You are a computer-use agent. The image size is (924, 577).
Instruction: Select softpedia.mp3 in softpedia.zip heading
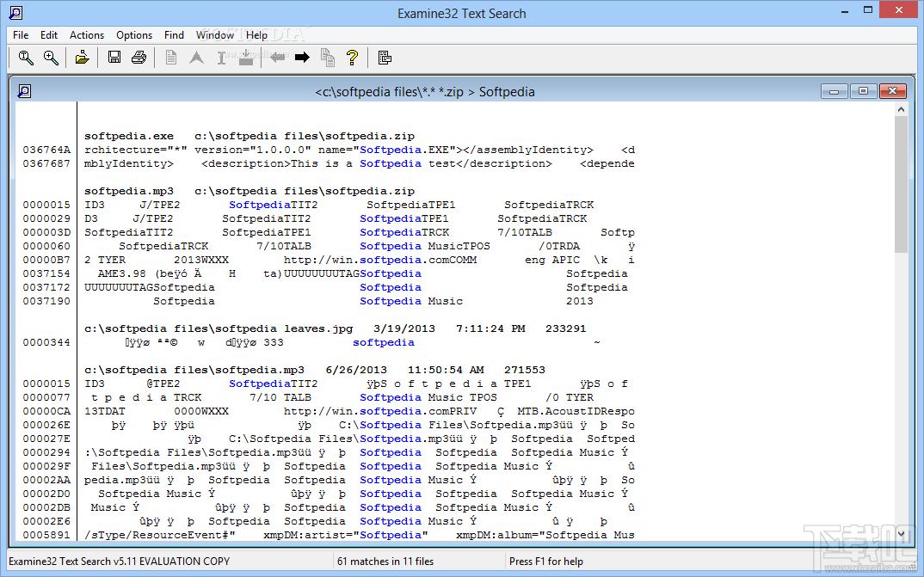point(249,192)
